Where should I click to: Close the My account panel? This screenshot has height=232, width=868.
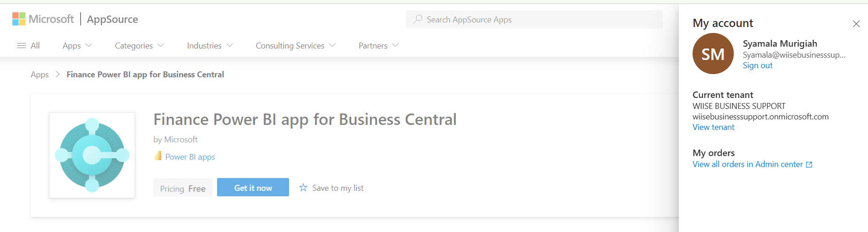[856, 24]
